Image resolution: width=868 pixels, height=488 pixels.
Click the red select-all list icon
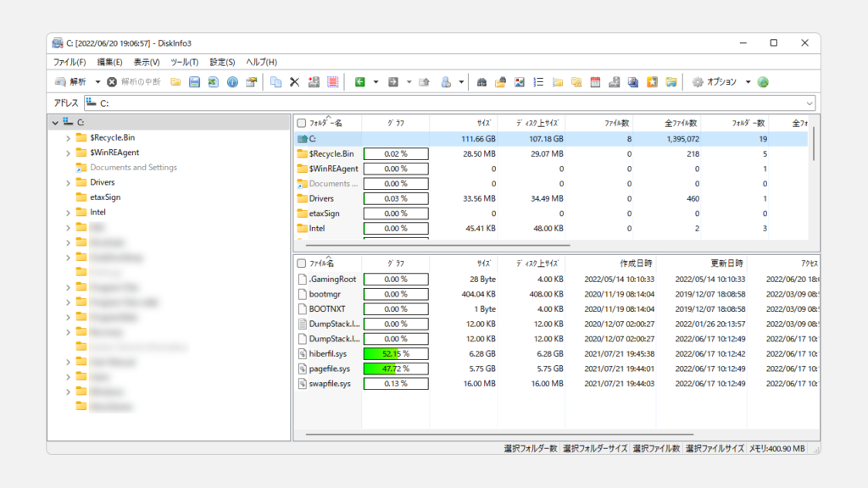click(332, 82)
